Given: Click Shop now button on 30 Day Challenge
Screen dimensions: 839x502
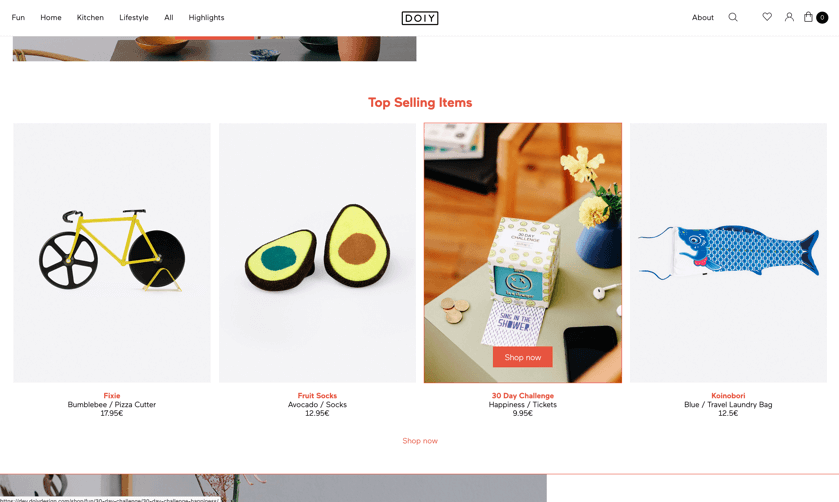Looking at the screenshot, I should point(523,357).
